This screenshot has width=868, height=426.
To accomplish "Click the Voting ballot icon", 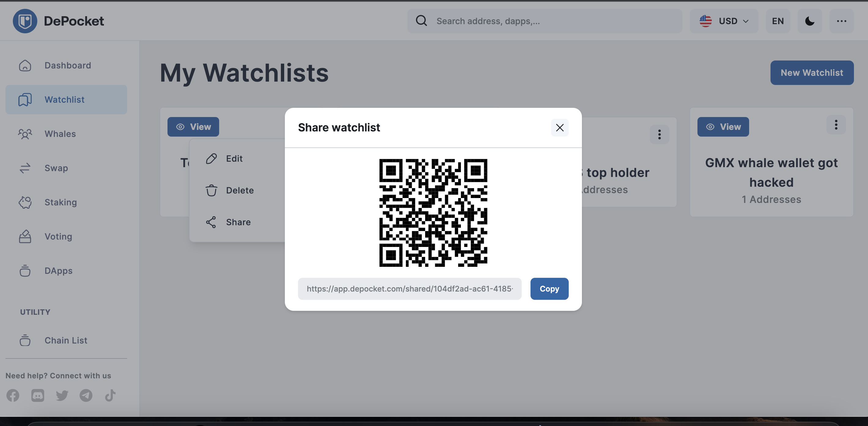I will tap(25, 236).
